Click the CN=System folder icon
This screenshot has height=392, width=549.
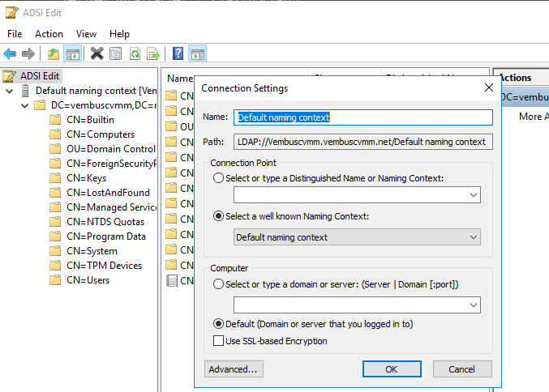pyautogui.click(x=55, y=251)
